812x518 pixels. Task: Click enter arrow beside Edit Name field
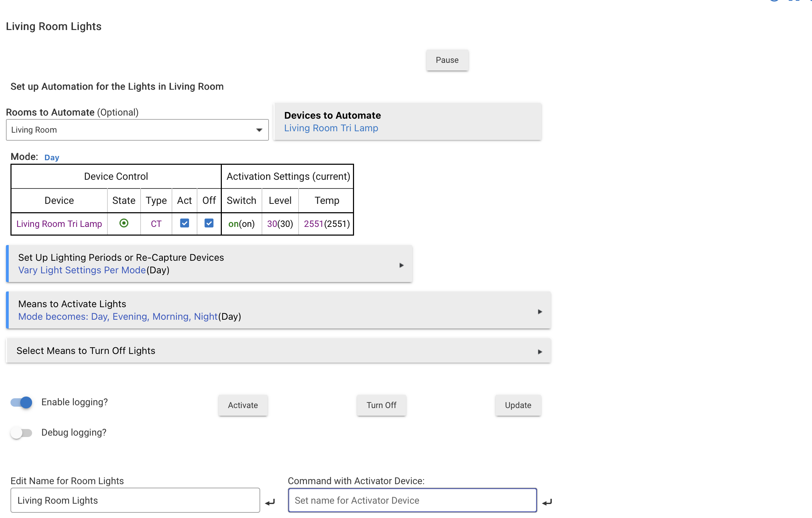coord(270,502)
